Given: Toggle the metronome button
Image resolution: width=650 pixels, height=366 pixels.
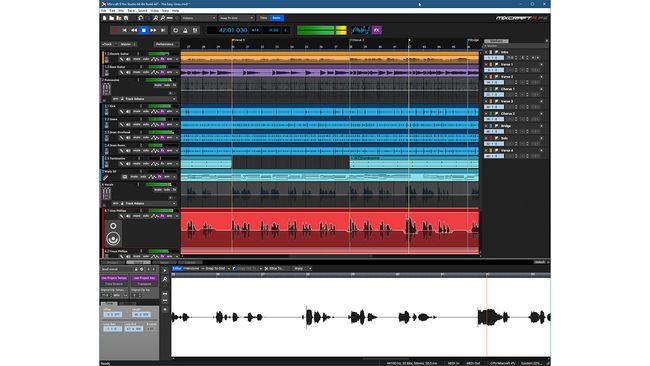Looking at the screenshot, I should click(x=185, y=30).
